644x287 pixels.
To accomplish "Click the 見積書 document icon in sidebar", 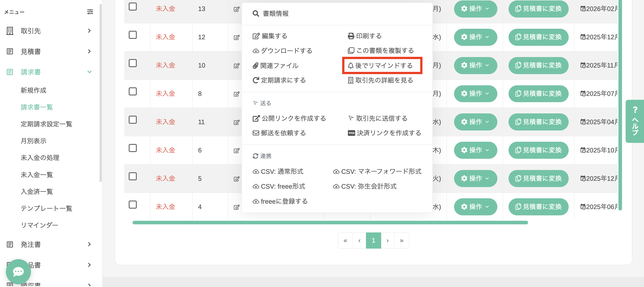I will click(10, 51).
